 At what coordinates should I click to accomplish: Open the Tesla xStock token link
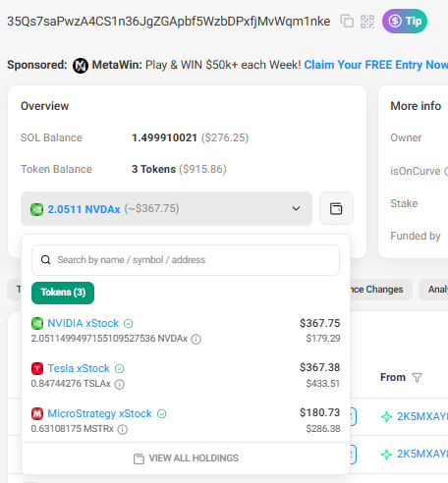[79, 368]
